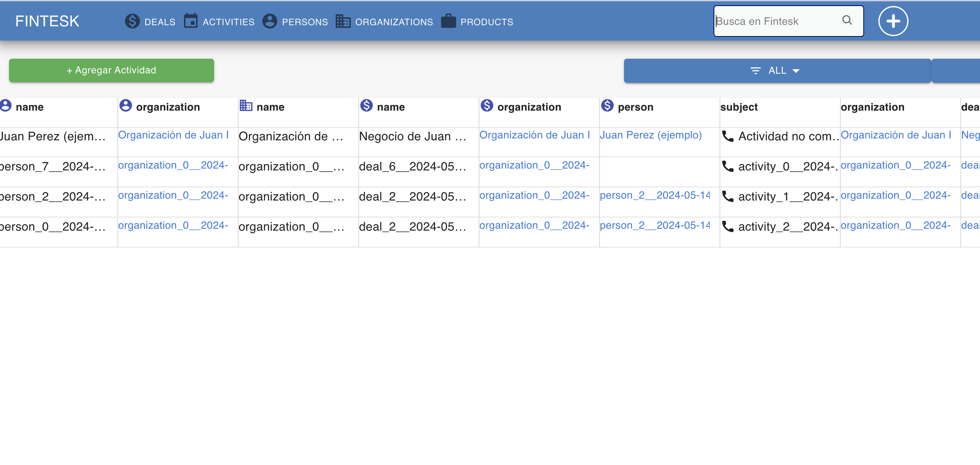This screenshot has width=980, height=465.
Task: Click phone icon on activity_0 row
Action: coord(727,166)
